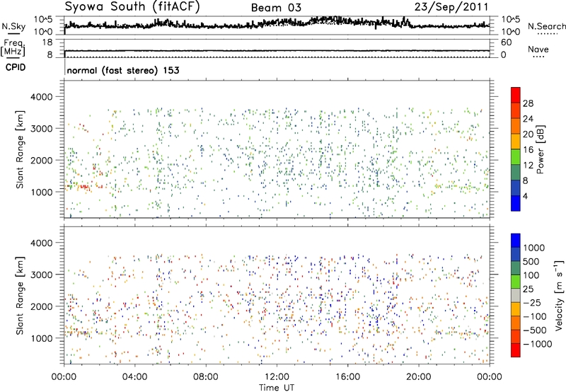Click the '4' label on Power scale
The height and width of the screenshot is (392, 566).
[x=525, y=197]
